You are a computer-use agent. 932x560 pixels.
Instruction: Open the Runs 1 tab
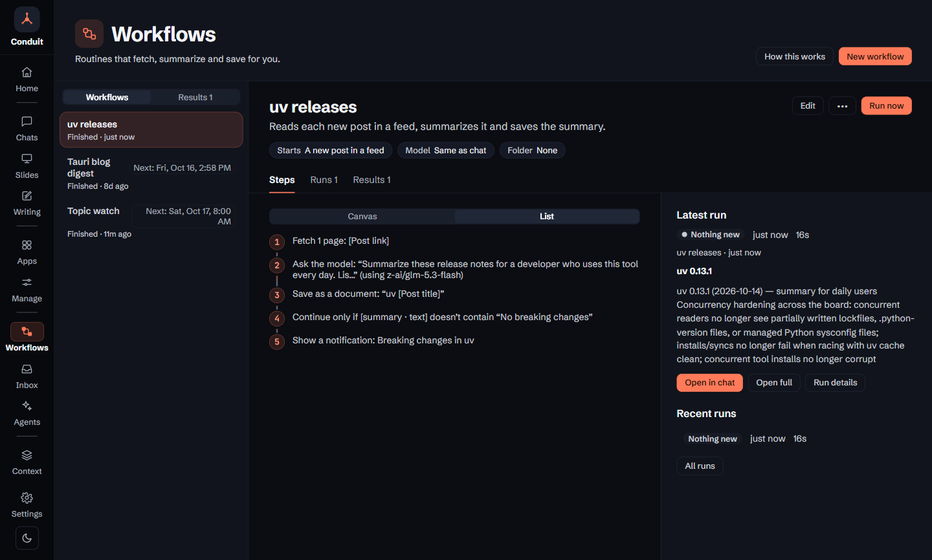click(324, 180)
